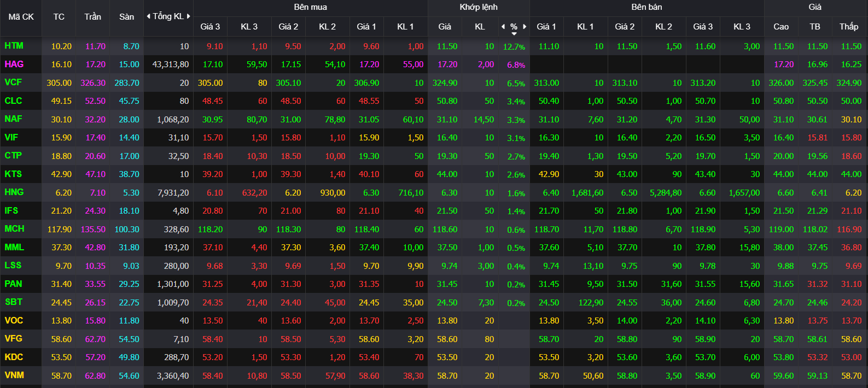Open stock symbol HAG
868x388 pixels.
[14, 64]
